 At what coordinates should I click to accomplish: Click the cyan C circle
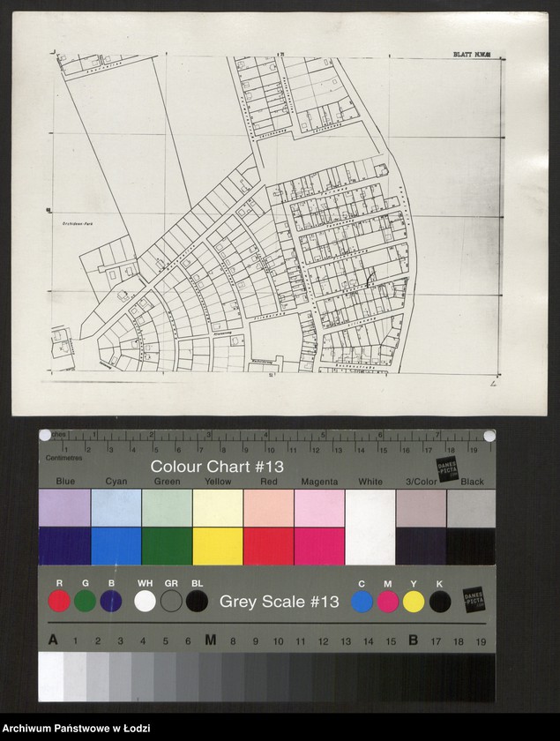coord(362,602)
